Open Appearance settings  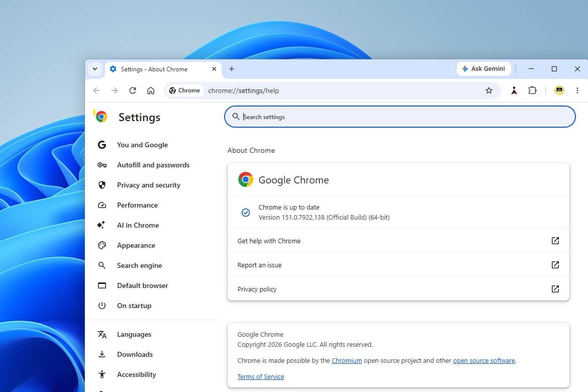pos(136,245)
